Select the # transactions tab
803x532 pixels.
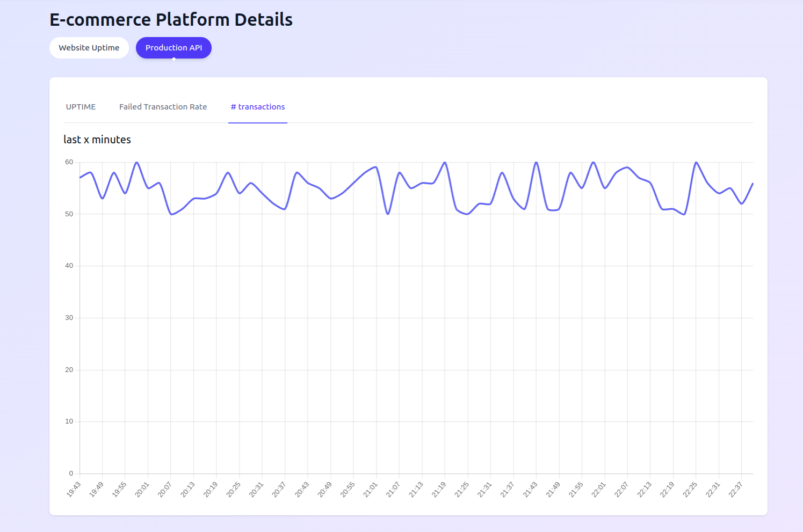click(258, 107)
